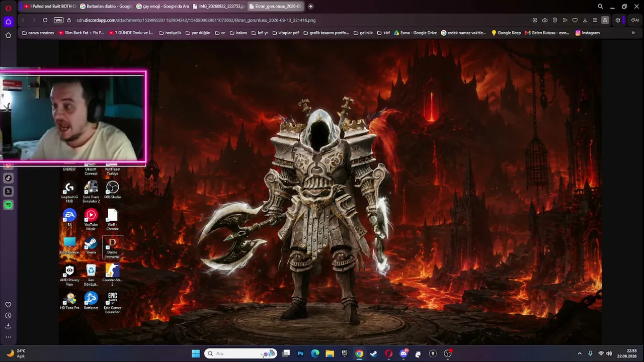Viewport: 644px width, 362px height.
Task: Open TikTok in the Opera sidebar
Action: [x=8, y=178]
